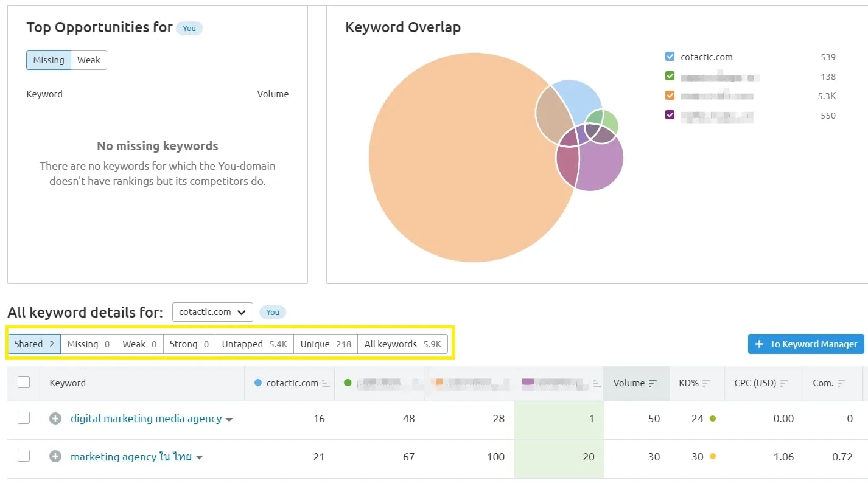Tick the select-all checkbox in table header

pos(24,383)
